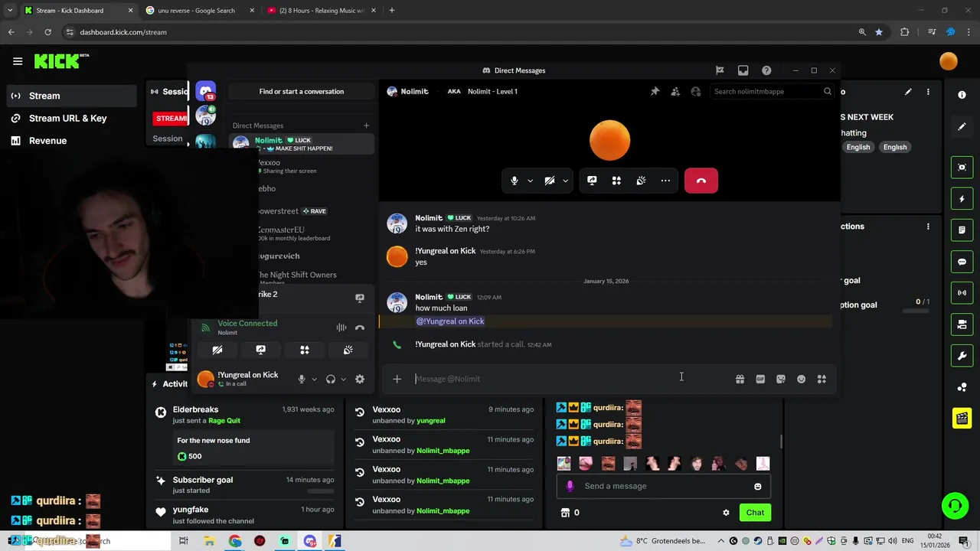Open green support headset button
980x551 pixels.
pos(955,506)
